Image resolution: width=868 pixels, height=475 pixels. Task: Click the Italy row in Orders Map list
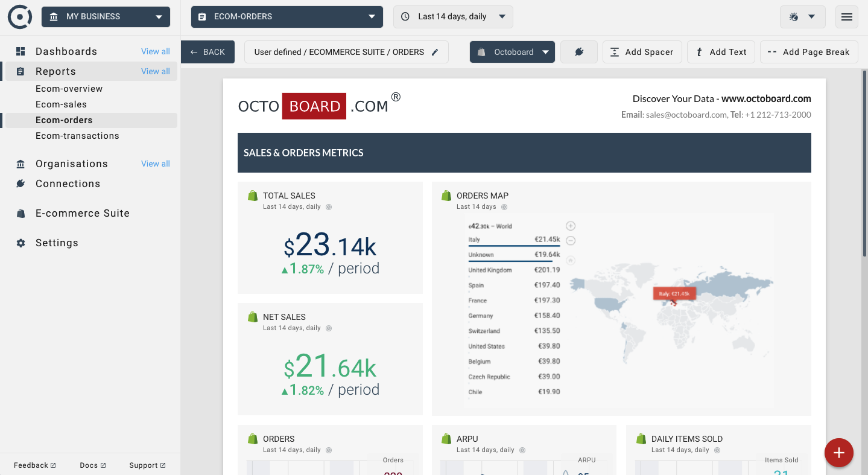click(x=514, y=240)
